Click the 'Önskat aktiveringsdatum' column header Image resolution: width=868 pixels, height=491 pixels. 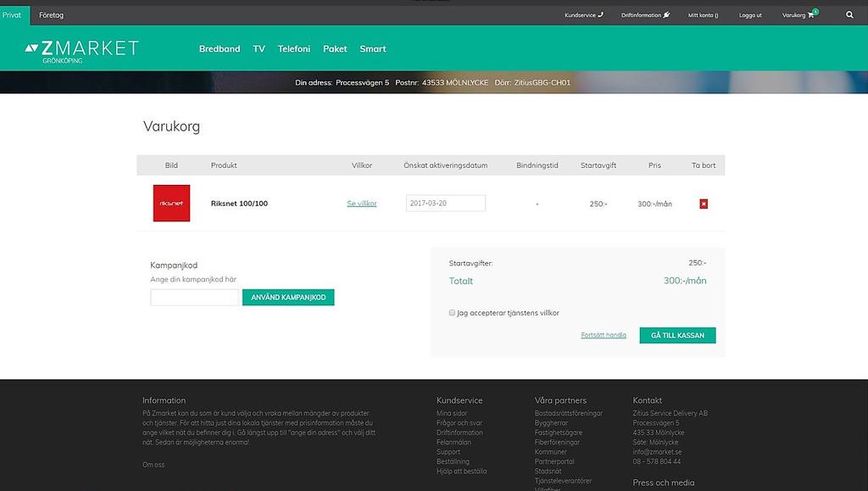[x=446, y=165]
